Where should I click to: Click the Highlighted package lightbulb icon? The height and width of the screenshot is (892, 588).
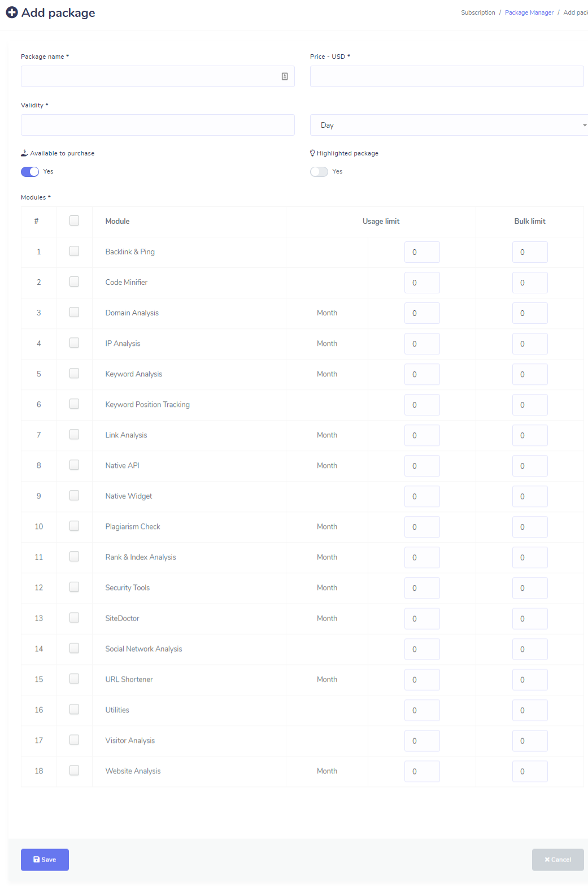tap(312, 153)
